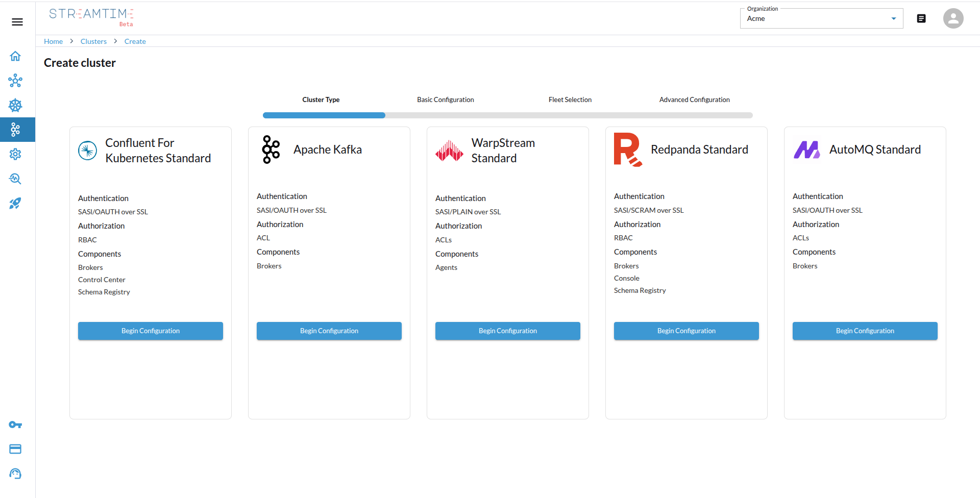Click the Redpanda Standard card title
Viewport: 980px width, 498px height.
coord(700,150)
